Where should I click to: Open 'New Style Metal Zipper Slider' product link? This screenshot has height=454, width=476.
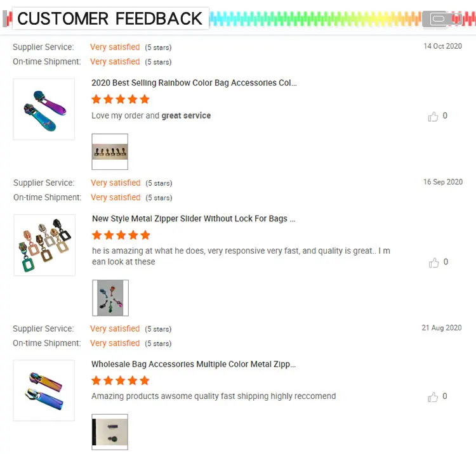tap(194, 219)
